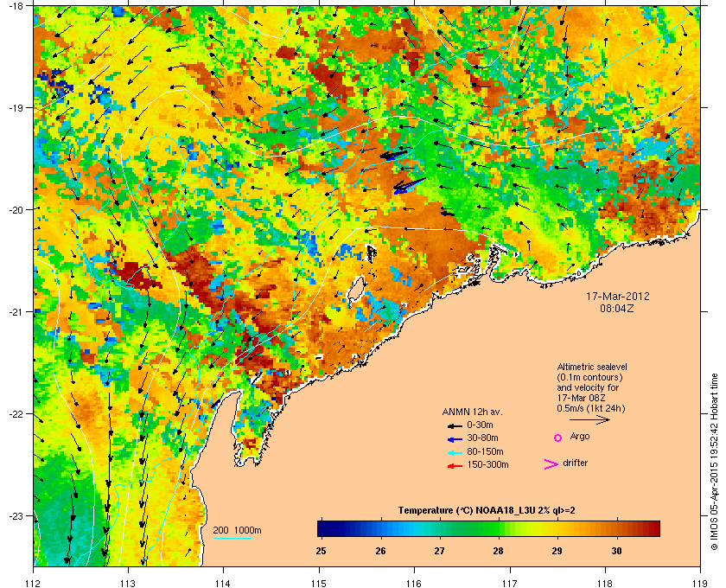Screen dimensions: 726x588
Task: Click the '30-80m' depth label
Action: click(x=482, y=438)
